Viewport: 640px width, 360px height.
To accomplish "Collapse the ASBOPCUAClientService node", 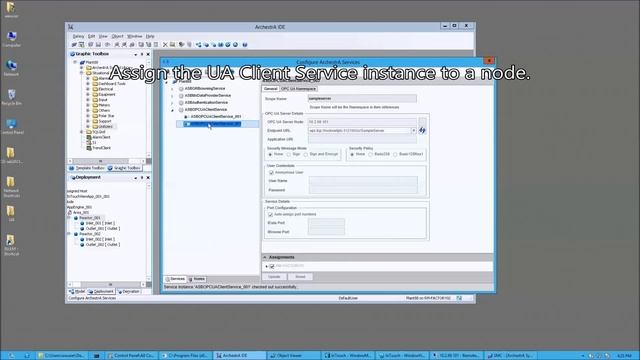I will pos(172,110).
